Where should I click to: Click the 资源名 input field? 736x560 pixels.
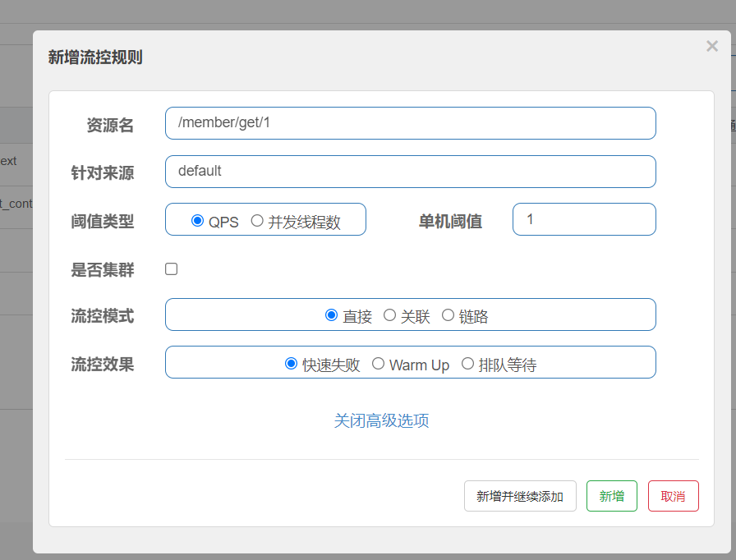[410, 123]
